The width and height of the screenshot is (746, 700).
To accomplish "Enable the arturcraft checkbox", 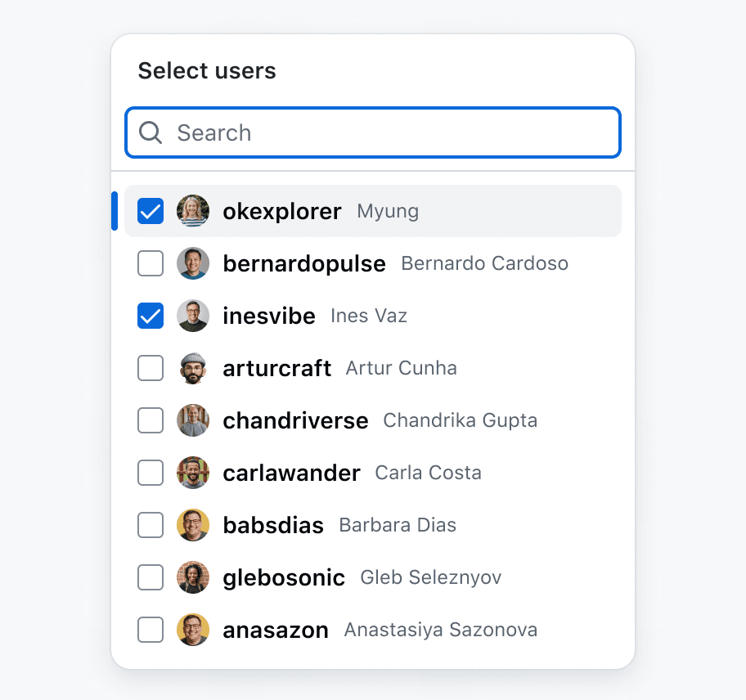I will [x=151, y=368].
